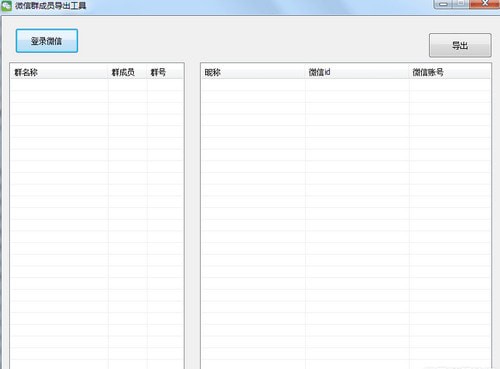Click empty area under 群号 column
This screenshot has height=369, width=500.
[x=165, y=200]
